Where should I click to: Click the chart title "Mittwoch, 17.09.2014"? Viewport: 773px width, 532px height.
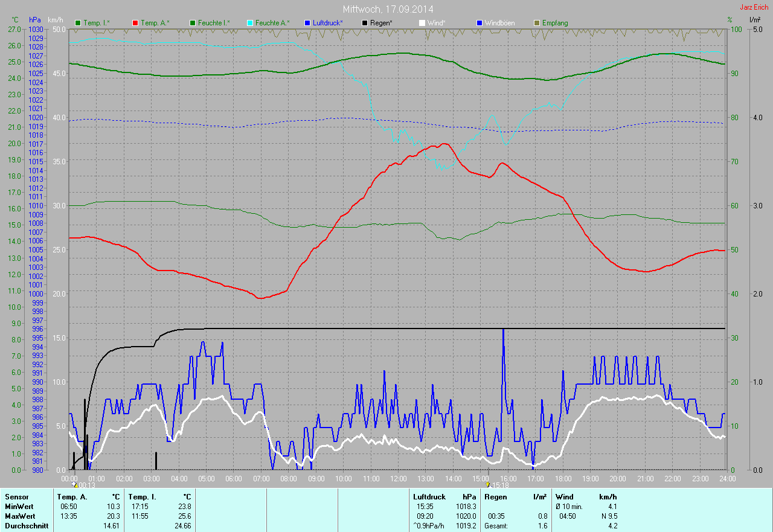(x=388, y=9)
